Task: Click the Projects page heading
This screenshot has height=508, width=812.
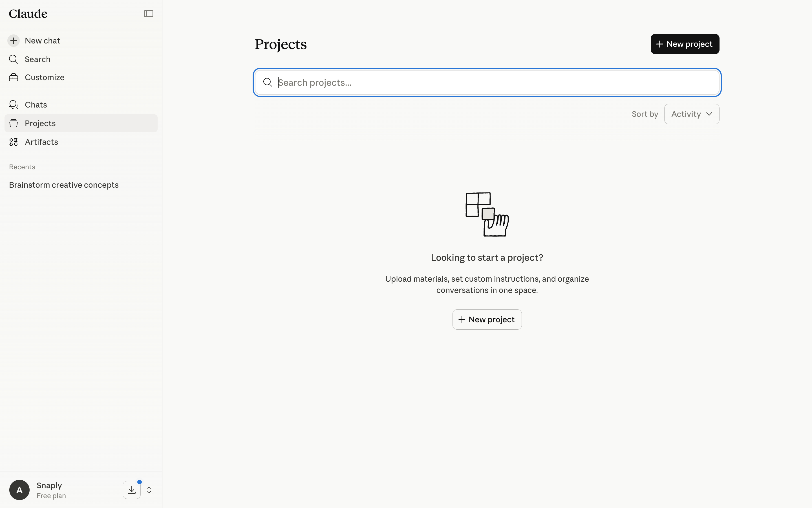Action: [x=281, y=45]
